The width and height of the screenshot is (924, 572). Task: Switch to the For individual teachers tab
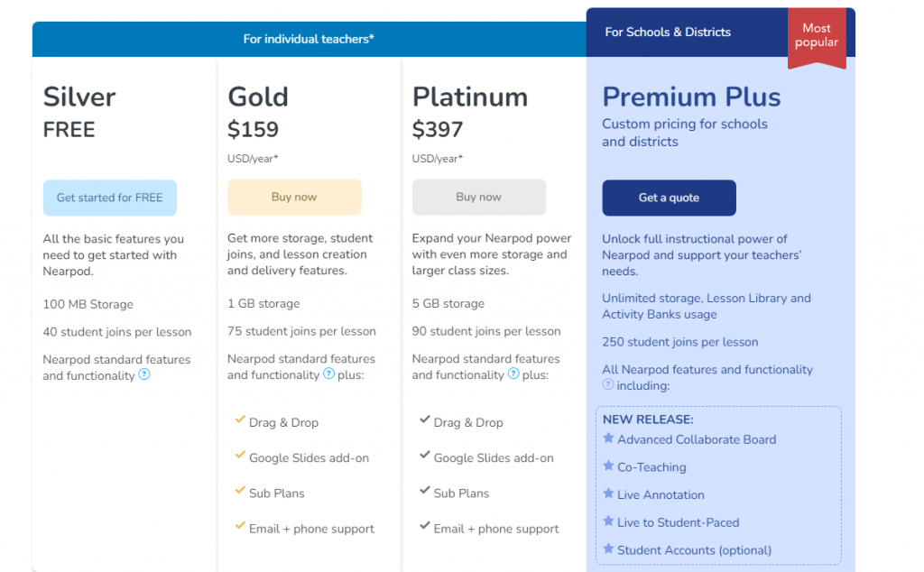click(309, 39)
